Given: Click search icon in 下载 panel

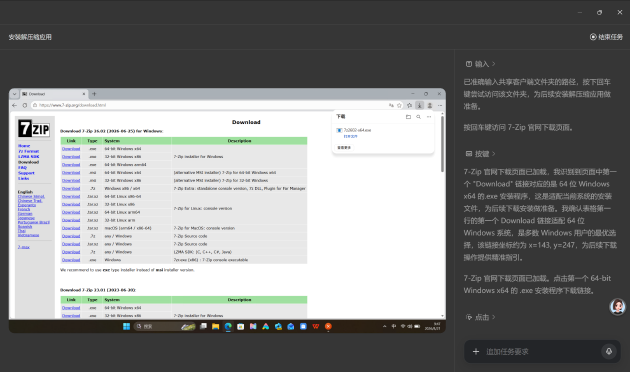Looking at the screenshot, I should point(418,117).
